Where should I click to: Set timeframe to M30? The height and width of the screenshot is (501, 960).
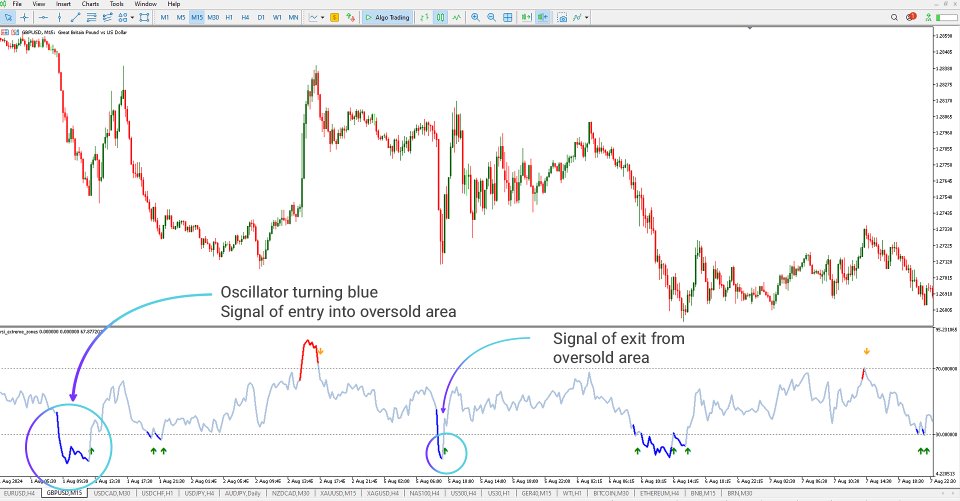(213, 18)
